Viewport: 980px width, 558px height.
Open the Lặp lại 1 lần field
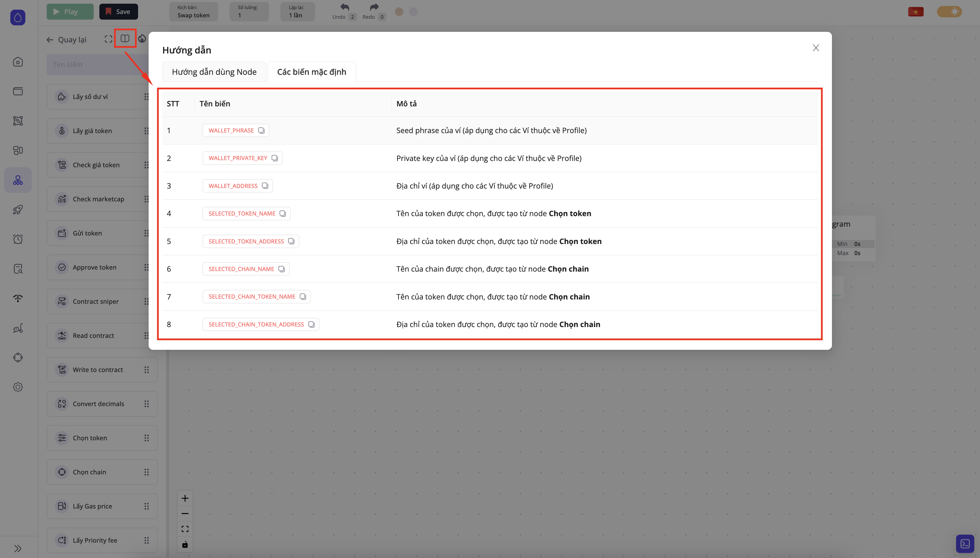point(297,11)
